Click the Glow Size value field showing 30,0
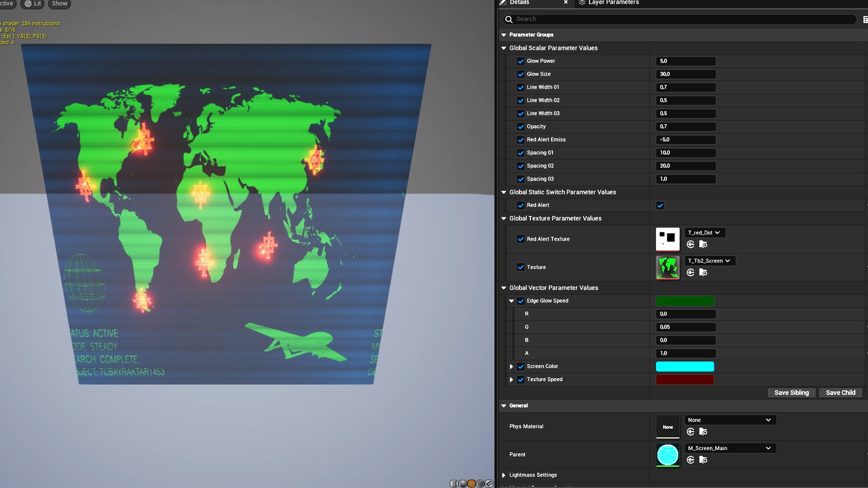The image size is (868, 488). click(685, 74)
